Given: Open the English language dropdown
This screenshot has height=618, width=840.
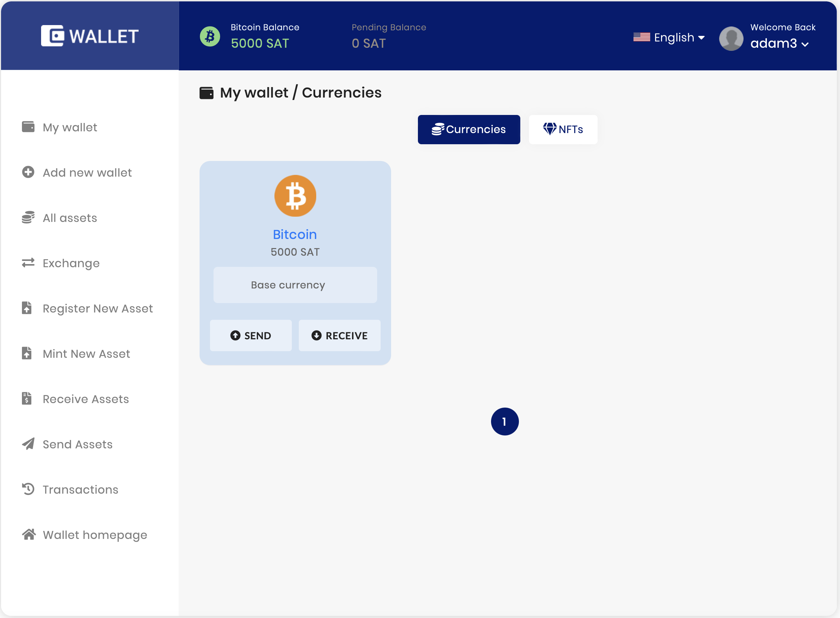Looking at the screenshot, I should (669, 37).
